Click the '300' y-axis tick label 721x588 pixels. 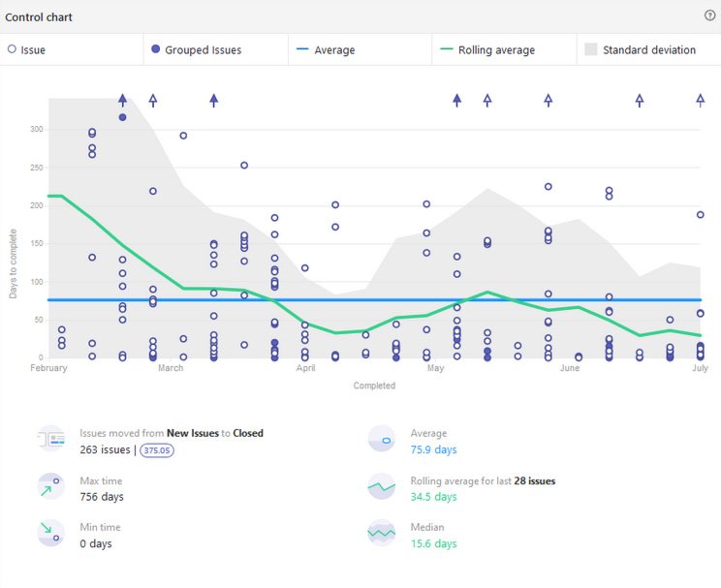(37, 129)
